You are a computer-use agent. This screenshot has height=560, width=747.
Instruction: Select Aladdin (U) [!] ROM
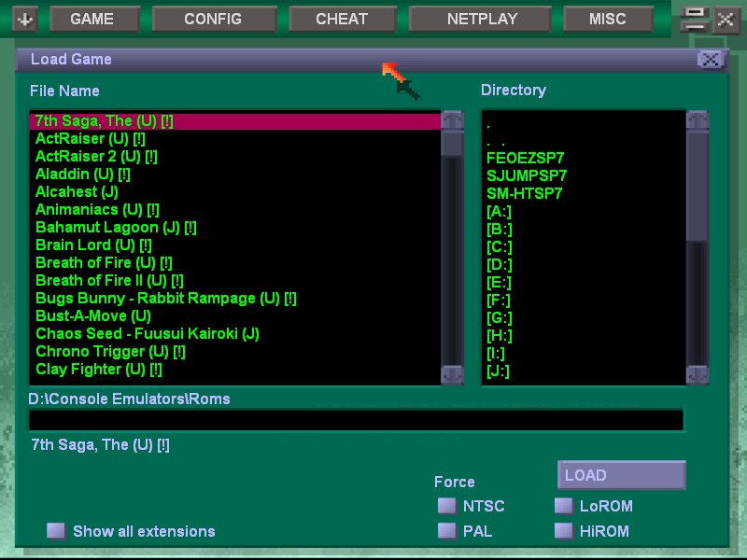coord(235,175)
